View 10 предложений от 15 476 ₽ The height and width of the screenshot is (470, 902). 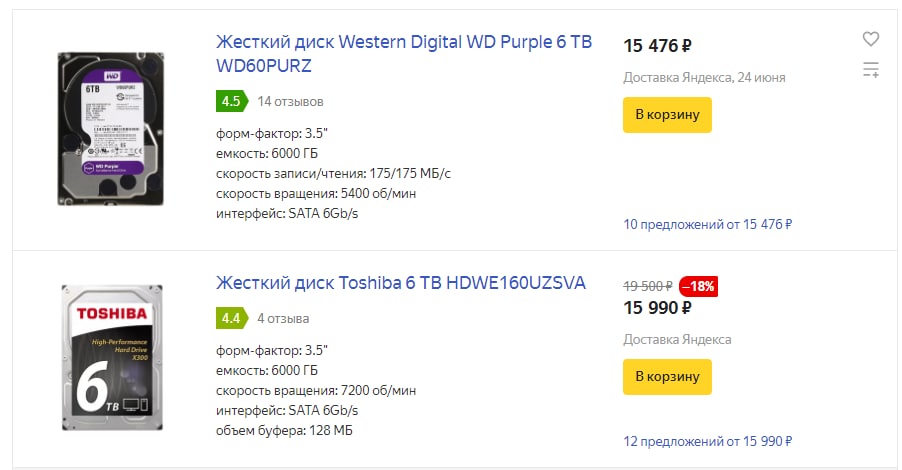tap(708, 224)
